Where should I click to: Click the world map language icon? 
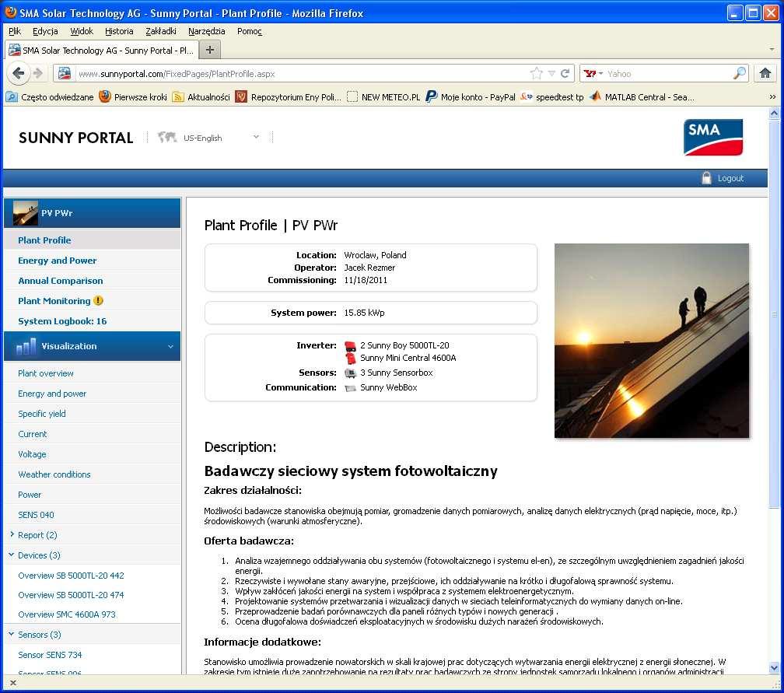[167, 137]
